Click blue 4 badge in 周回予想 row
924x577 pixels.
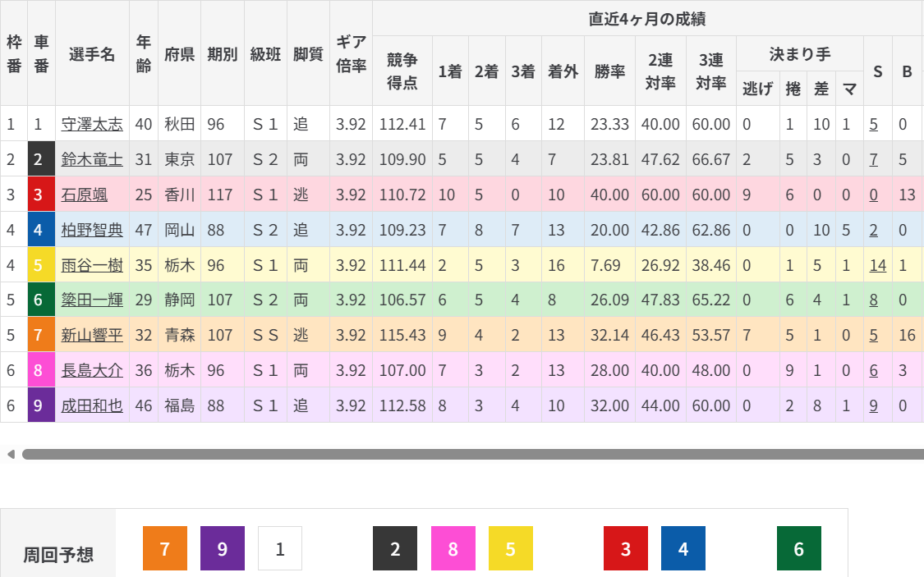pos(683,548)
